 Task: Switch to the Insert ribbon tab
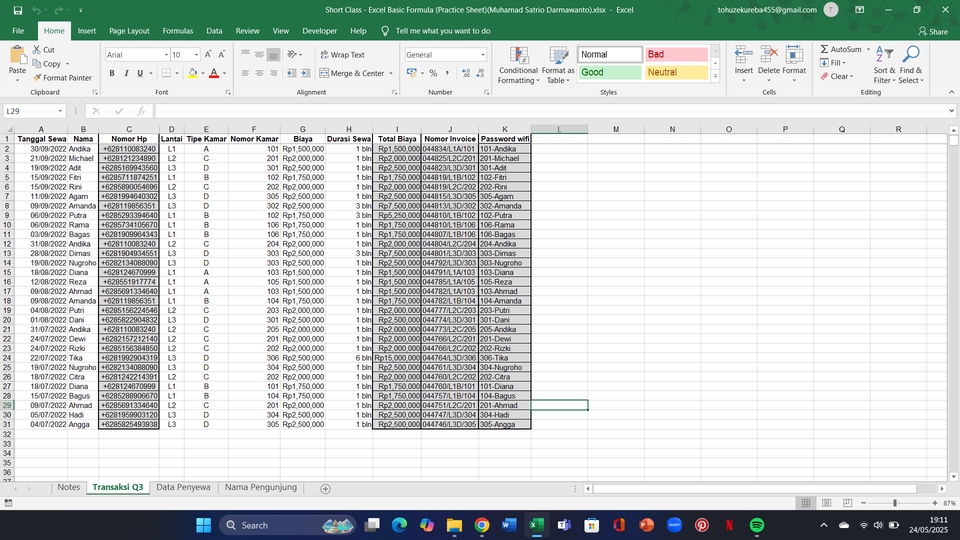point(86,31)
